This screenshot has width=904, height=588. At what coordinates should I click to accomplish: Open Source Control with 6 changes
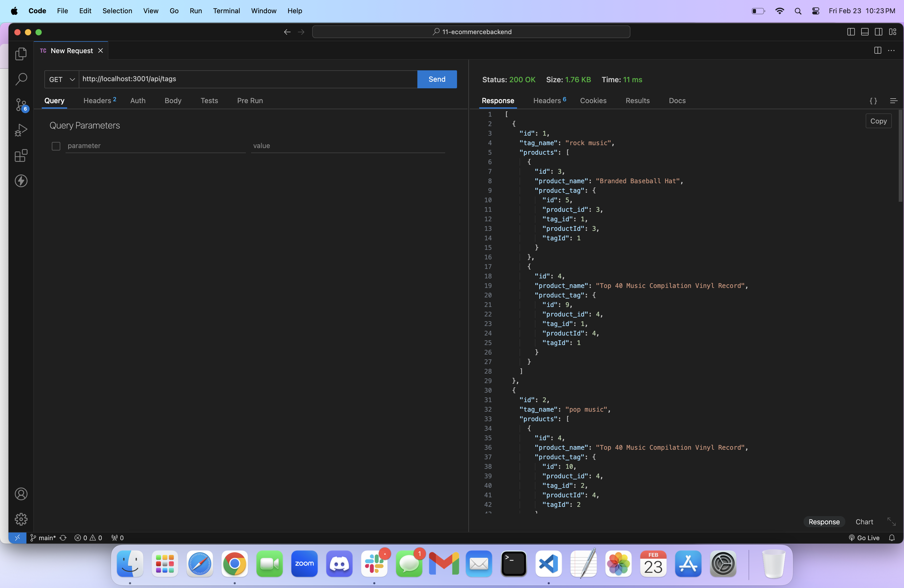click(x=21, y=104)
